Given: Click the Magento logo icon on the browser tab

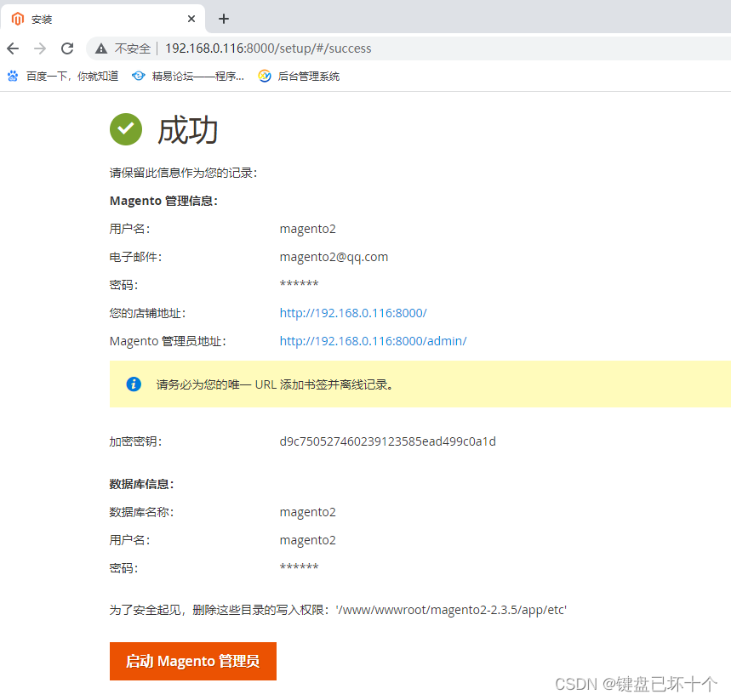Looking at the screenshot, I should pos(18,18).
